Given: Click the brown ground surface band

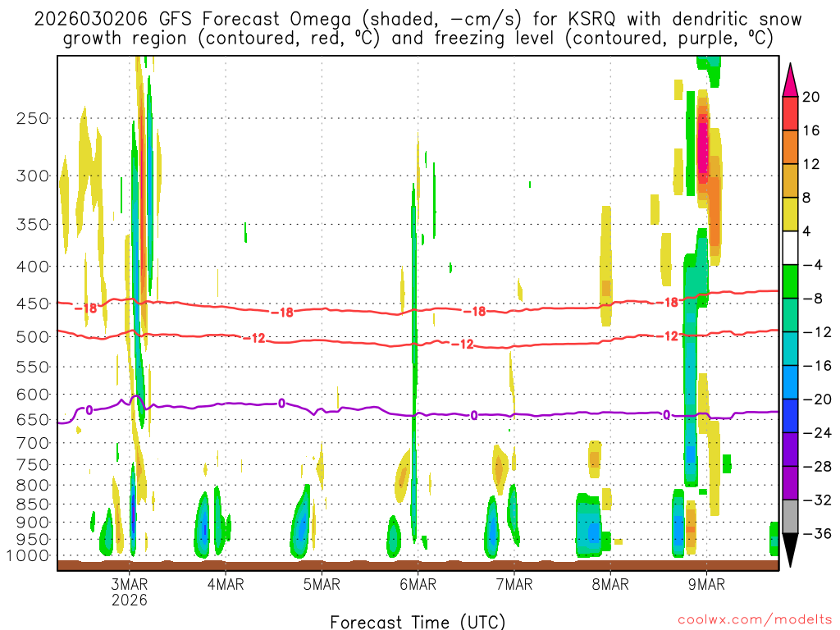Looking at the screenshot, I should (x=418, y=564).
